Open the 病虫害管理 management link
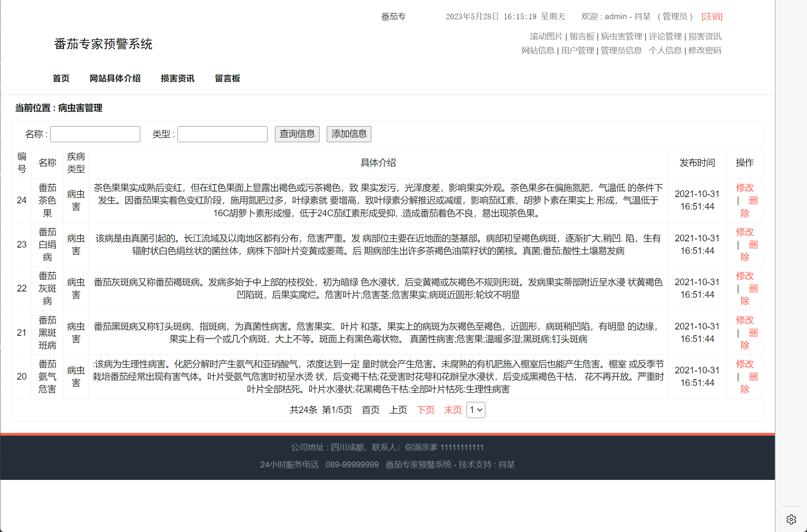807x532 pixels. (621, 36)
